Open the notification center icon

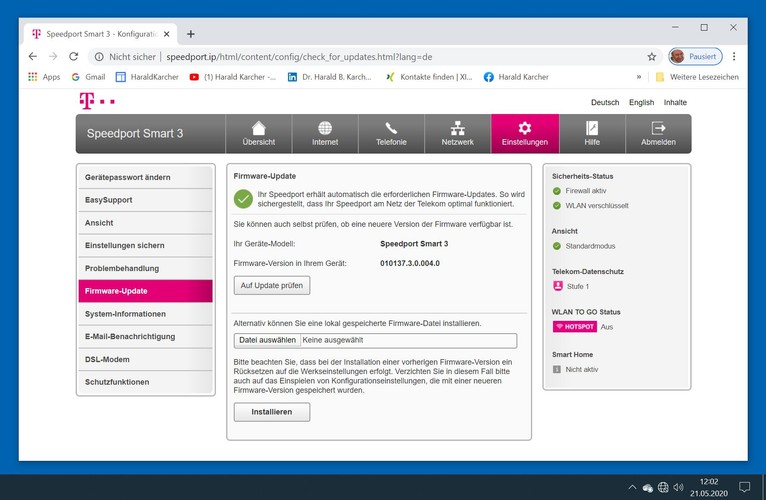click(745, 487)
